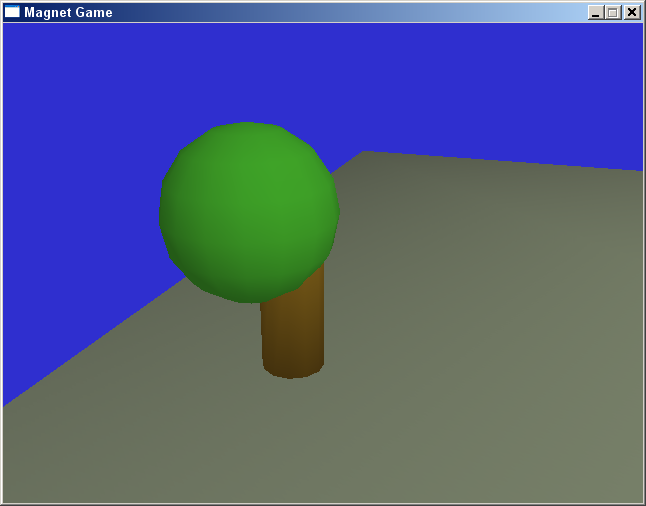Click the Magnet Game title bar text
Viewport: 646px width, 506px height.
(68, 12)
